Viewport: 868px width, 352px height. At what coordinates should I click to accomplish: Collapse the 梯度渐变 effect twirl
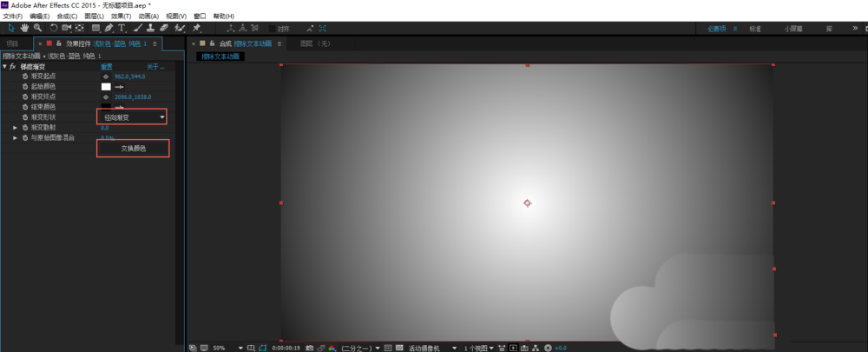(x=5, y=67)
